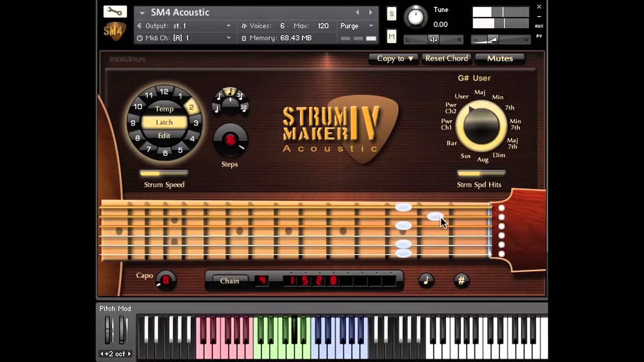Screen dimensions: 644x362
Task: Toggle the Edit mode button
Action: click(x=164, y=136)
